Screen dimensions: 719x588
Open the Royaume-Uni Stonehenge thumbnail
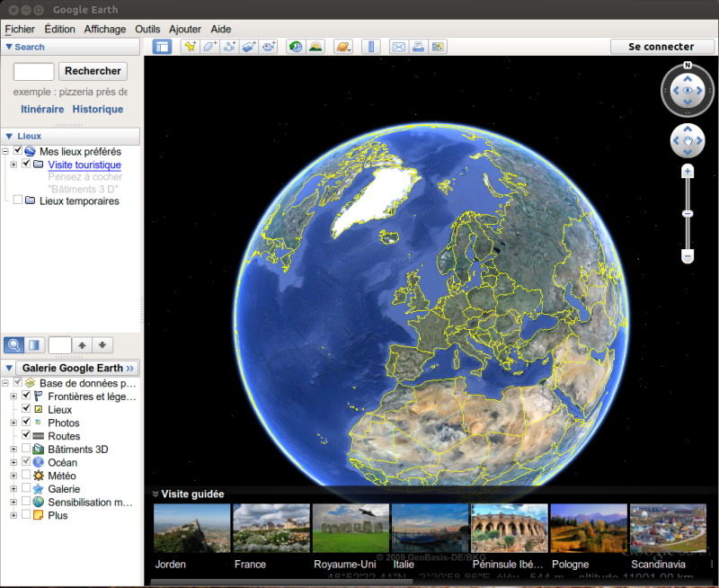click(351, 528)
